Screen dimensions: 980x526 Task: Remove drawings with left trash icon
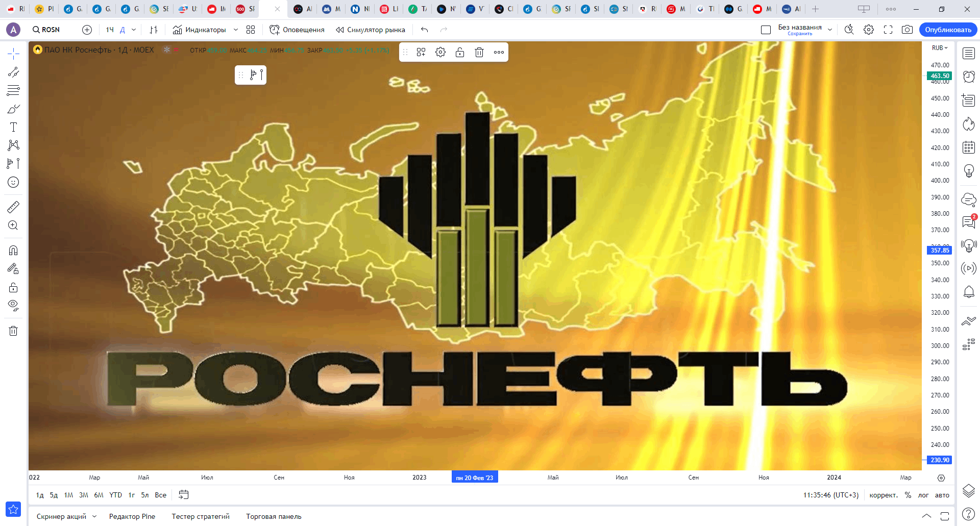13,331
